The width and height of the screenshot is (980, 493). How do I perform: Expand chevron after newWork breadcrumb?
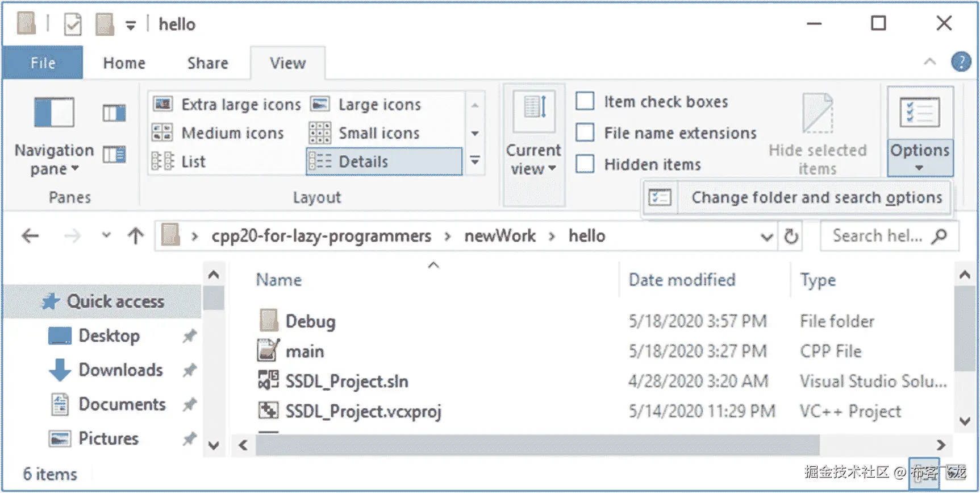(552, 237)
